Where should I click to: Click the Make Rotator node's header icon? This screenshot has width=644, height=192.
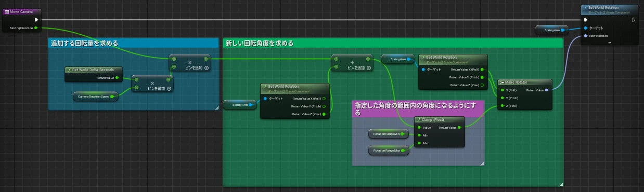click(502, 83)
